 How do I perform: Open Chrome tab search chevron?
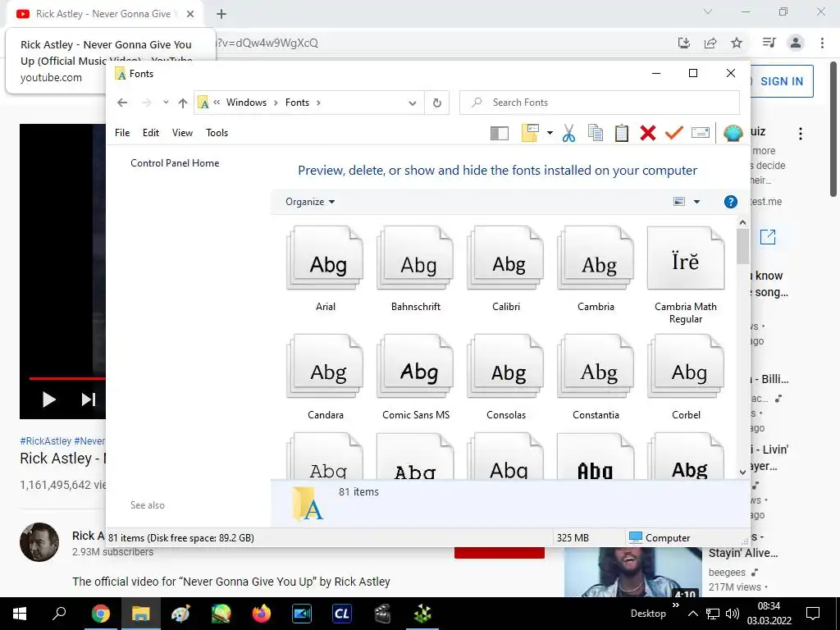pos(708,11)
